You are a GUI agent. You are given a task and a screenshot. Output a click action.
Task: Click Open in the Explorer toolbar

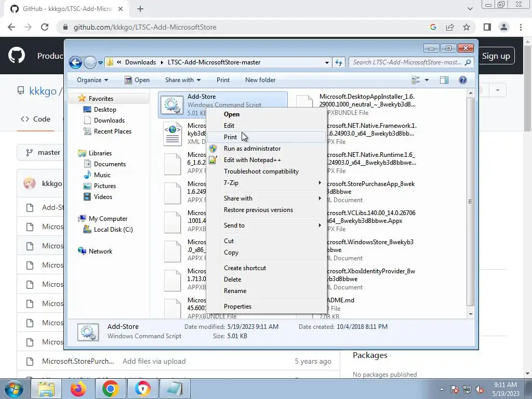point(137,80)
